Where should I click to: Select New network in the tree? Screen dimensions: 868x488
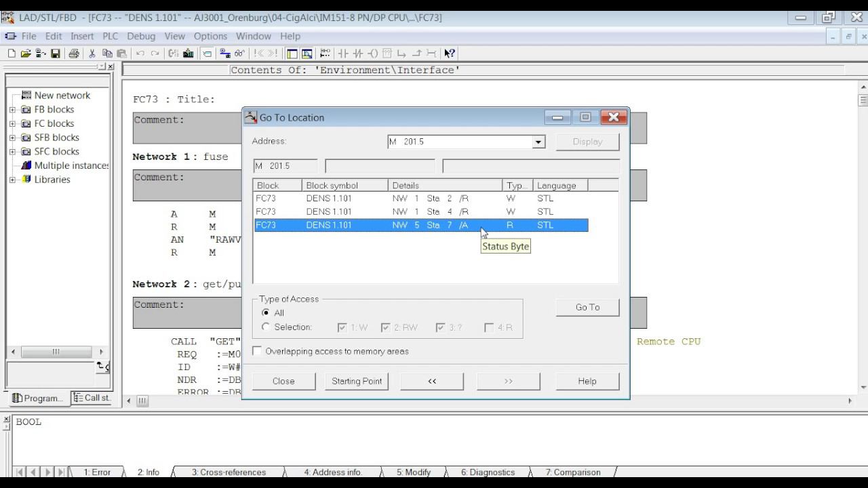62,96
